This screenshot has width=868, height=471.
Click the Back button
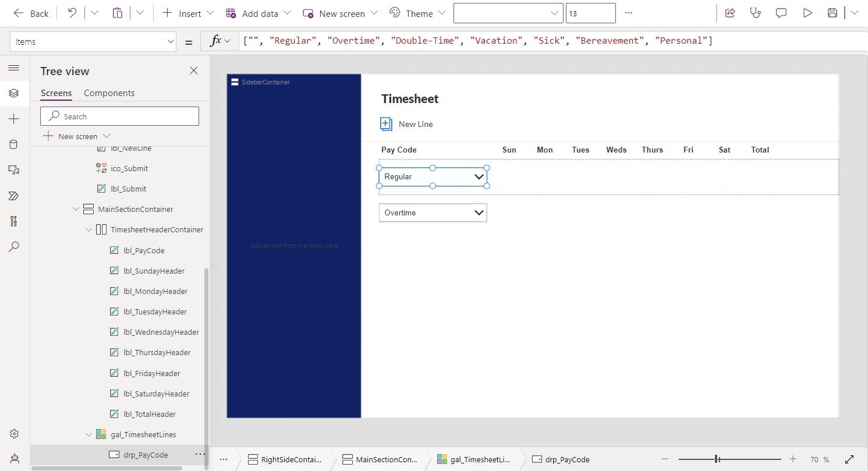pyautogui.click(x=31, y=13)
